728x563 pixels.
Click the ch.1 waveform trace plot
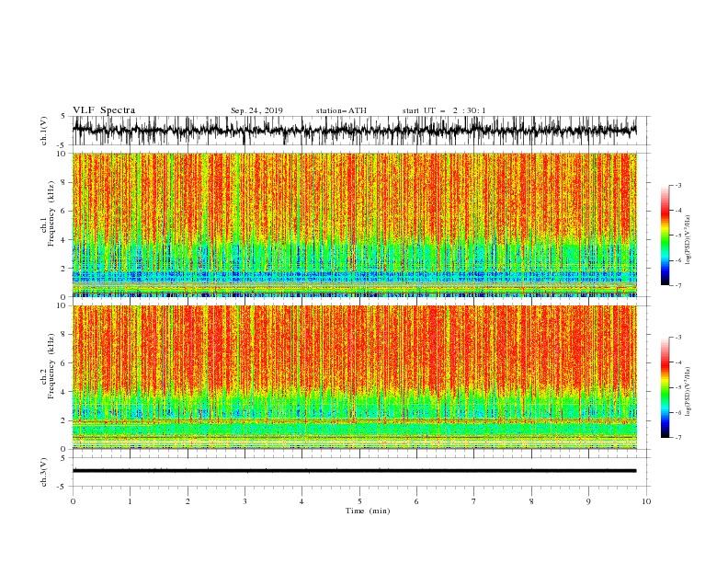[x=354, y=131]
